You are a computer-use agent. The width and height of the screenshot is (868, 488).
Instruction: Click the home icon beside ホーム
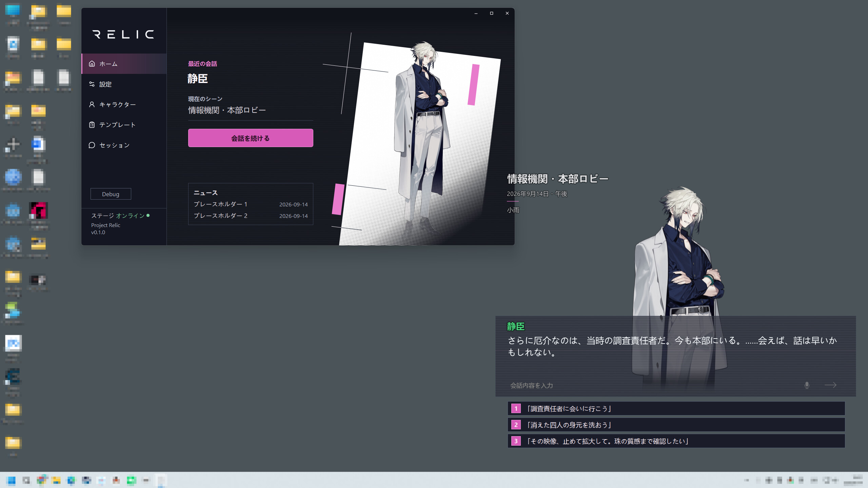(x=92, y=64)
